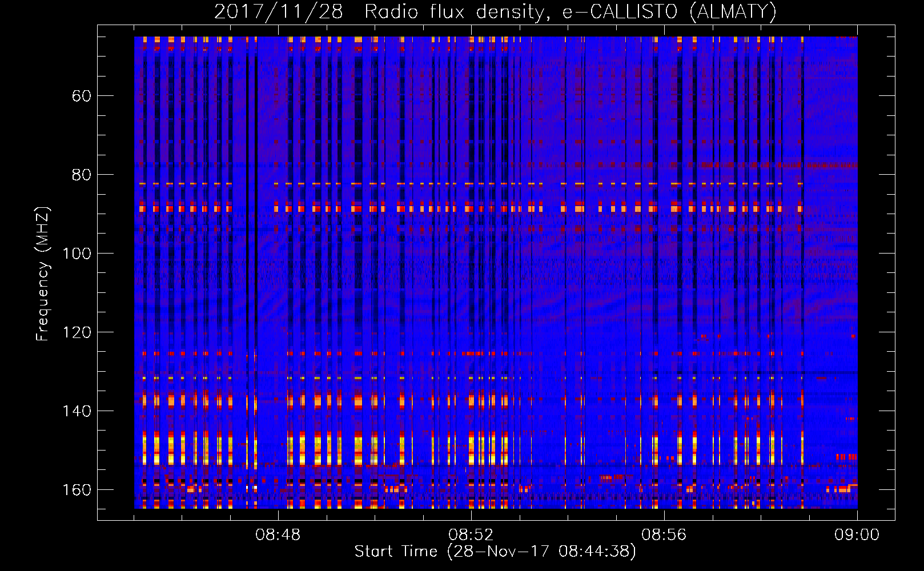Click the 120 frequency tick label

coord(77,332)
